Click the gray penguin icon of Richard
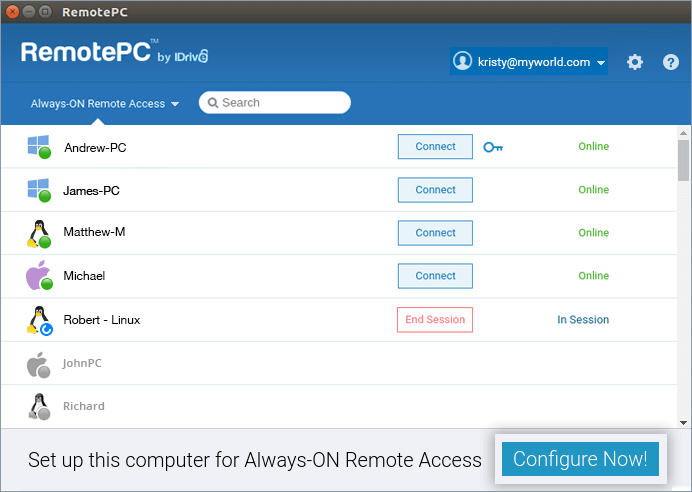Image resolution: width=692 pixels, height=492 pixels. tap(39, 406)
